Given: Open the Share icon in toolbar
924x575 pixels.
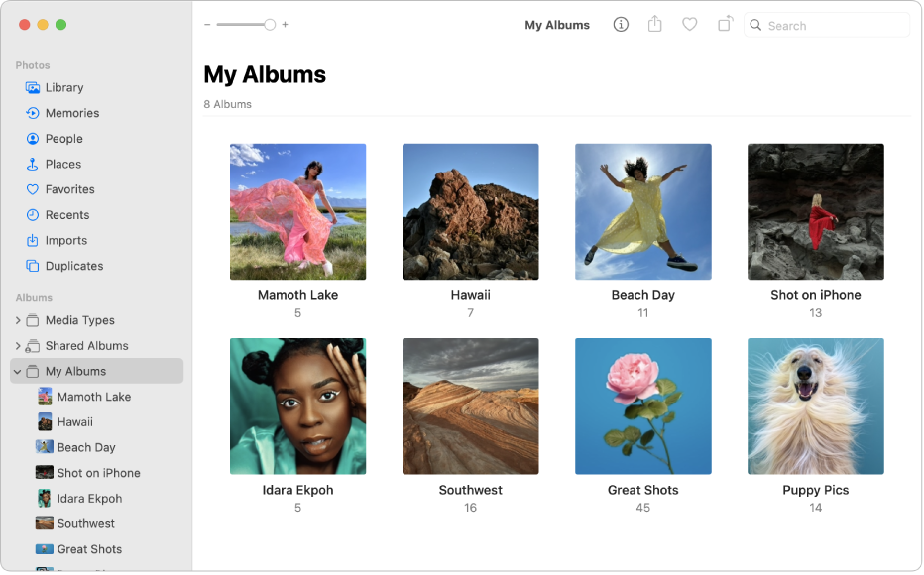Looking at the screenshot, I should [x=654, y=24].
